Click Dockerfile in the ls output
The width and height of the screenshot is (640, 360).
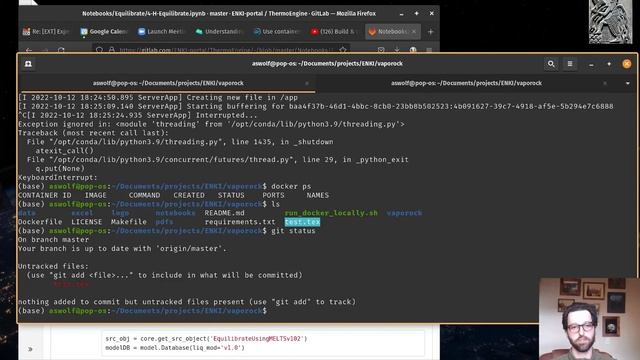click(x=40, y=222)
